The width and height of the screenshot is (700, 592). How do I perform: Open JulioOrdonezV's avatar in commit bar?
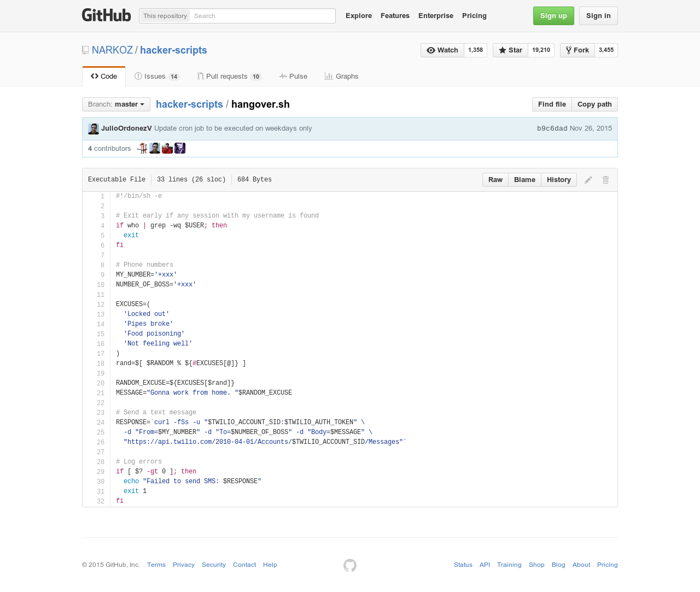click(94, 129)
